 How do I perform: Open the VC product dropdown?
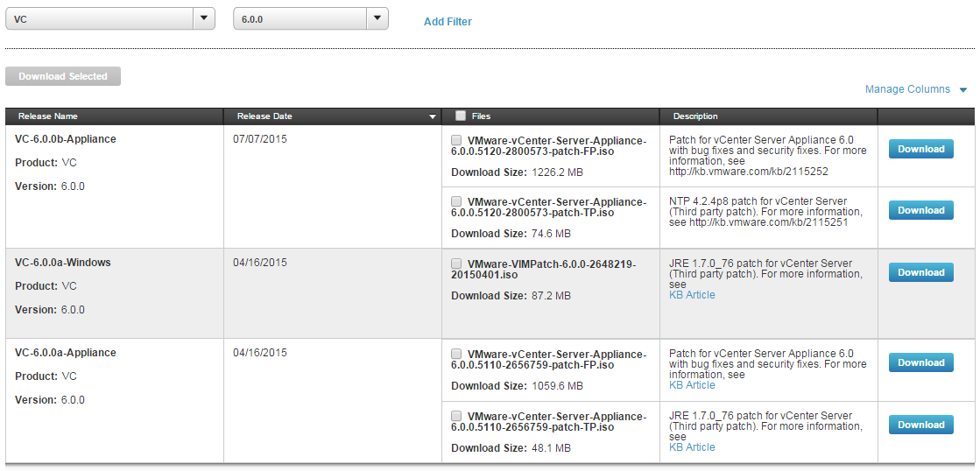pos(110,18)
